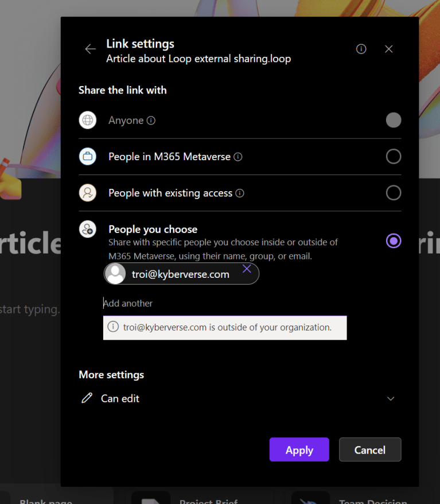Go back with the left arrow icon
The image size is (440, 504).
[x=90, y=49]
